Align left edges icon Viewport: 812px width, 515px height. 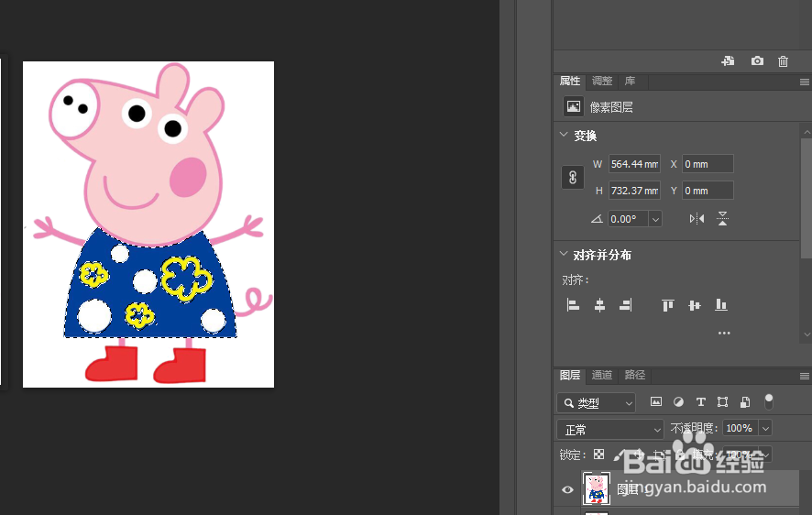point(573,305)
